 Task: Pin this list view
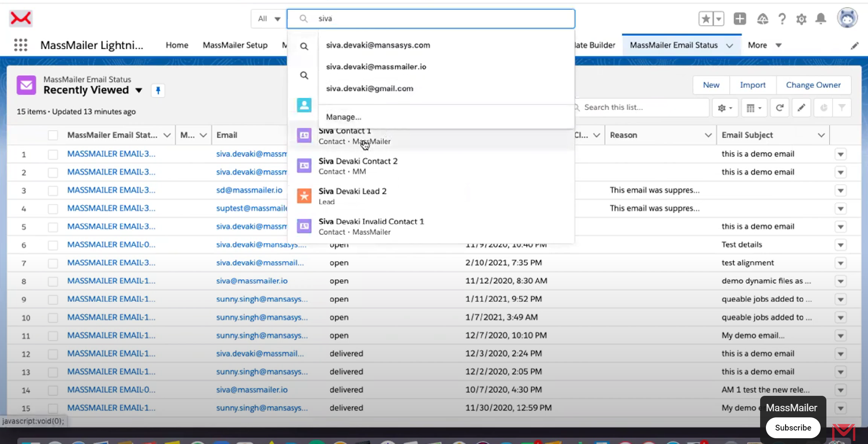tap(158, 91)
